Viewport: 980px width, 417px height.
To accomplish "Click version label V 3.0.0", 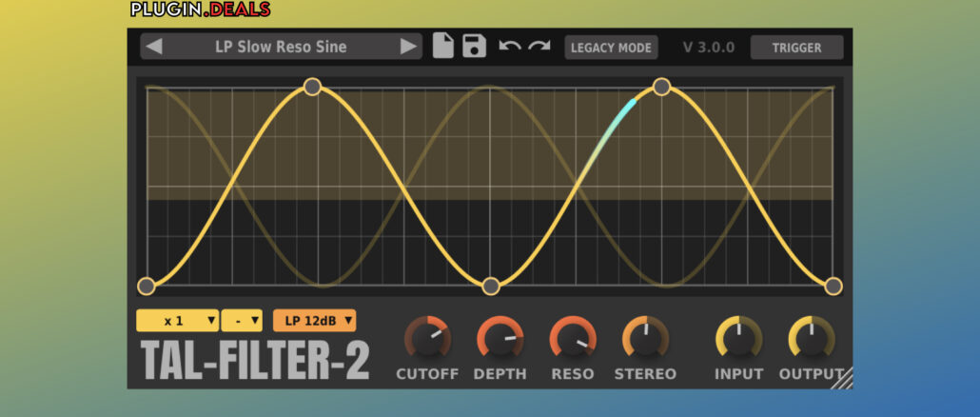I will point(709,48).
